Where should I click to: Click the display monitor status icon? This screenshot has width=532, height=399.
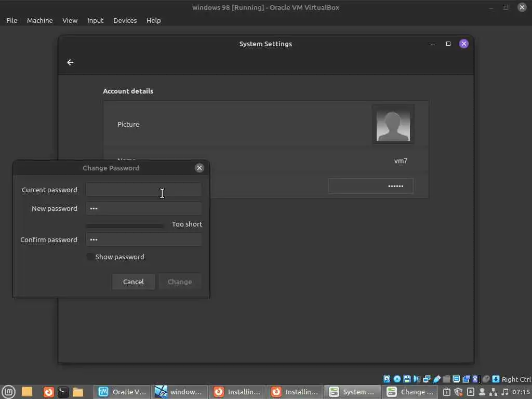pos(456,379)
